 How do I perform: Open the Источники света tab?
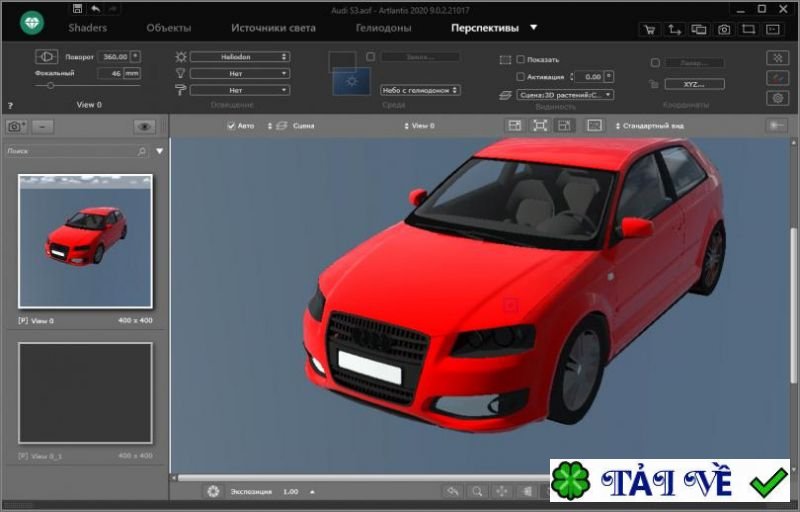(x=273, y=28)
